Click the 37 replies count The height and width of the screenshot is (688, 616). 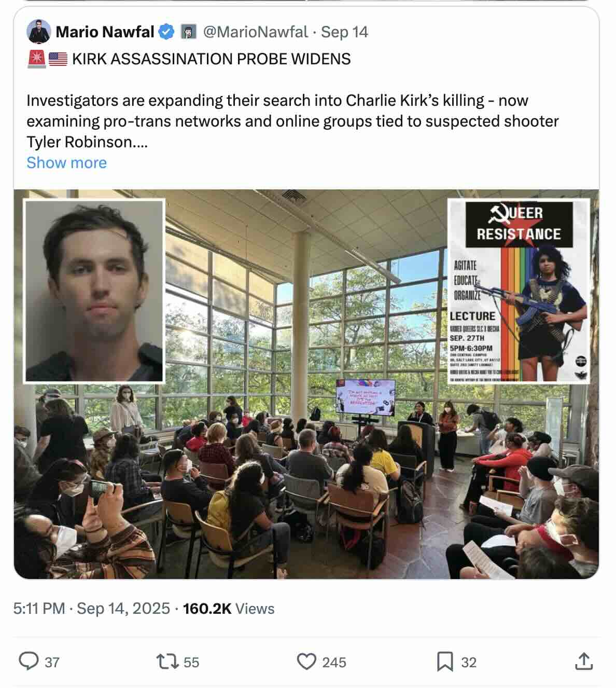pyautogui.click(x=52, y=662)
